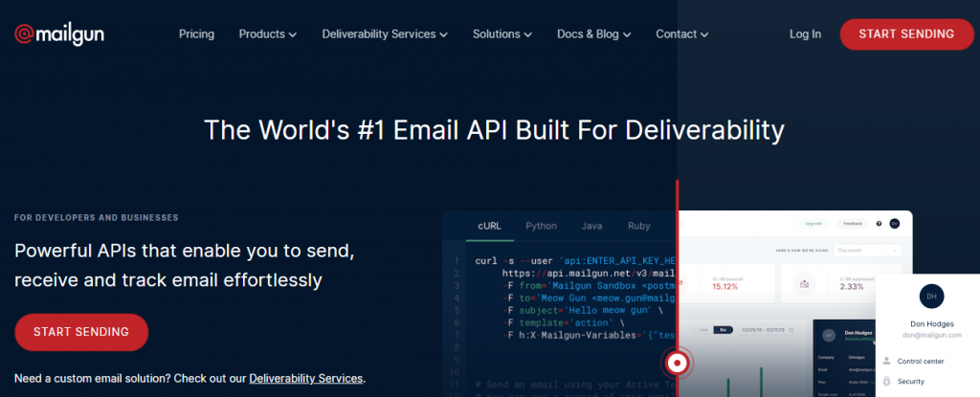Switch to the Ruby code tab

pos(638,227)
